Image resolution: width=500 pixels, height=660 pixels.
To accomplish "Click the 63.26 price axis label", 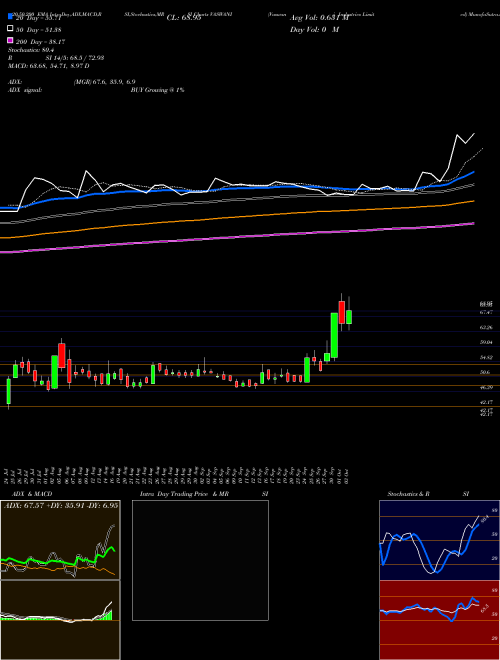I will [486, 327].
